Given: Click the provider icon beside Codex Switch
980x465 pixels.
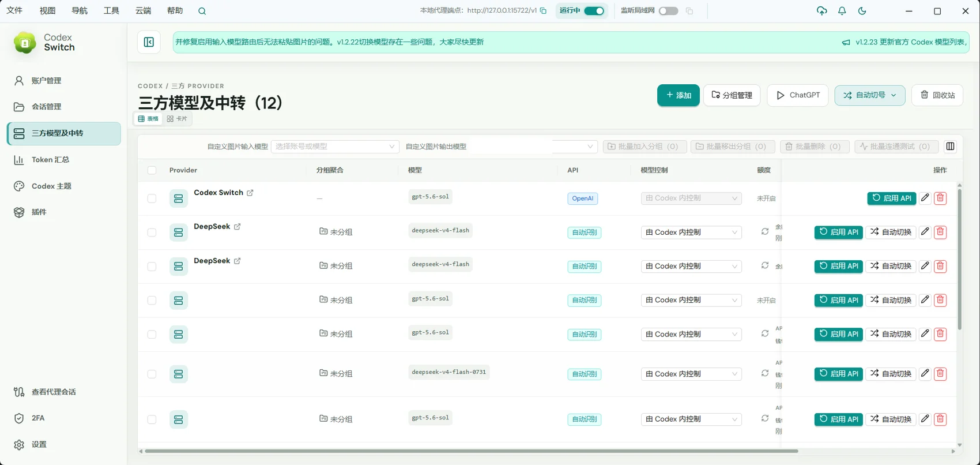Looking at the screenshot, I should pyautogui.click(x=179, y=198).
